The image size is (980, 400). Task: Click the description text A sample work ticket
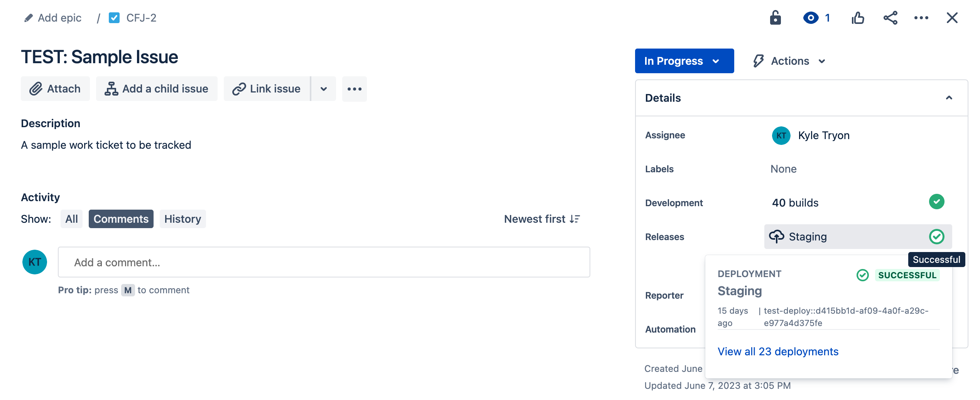tap(106, 145)
